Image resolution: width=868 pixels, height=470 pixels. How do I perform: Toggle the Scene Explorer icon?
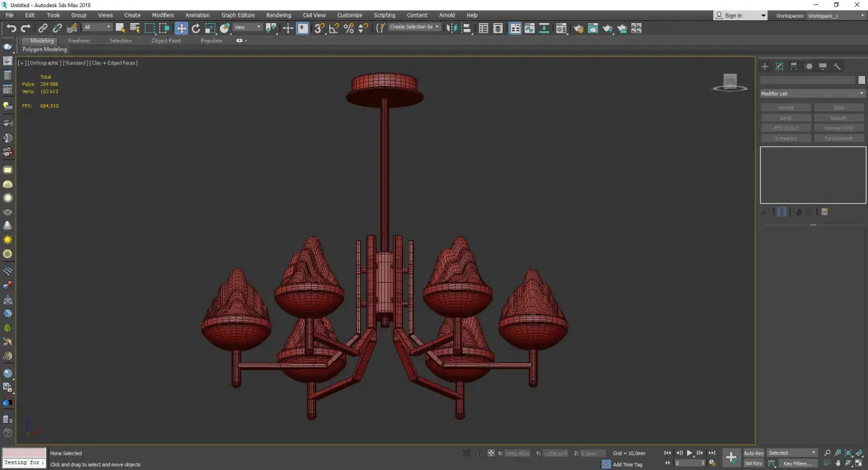point(483,28)
